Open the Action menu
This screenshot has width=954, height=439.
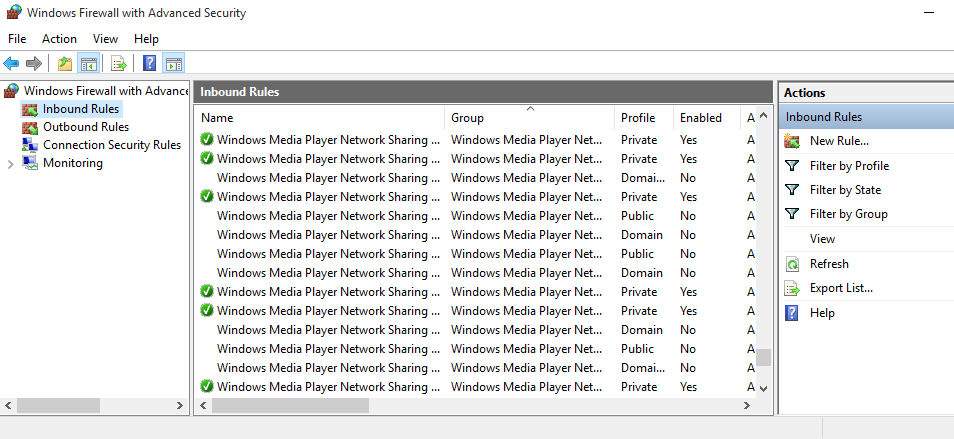click(x=59, y=39)
